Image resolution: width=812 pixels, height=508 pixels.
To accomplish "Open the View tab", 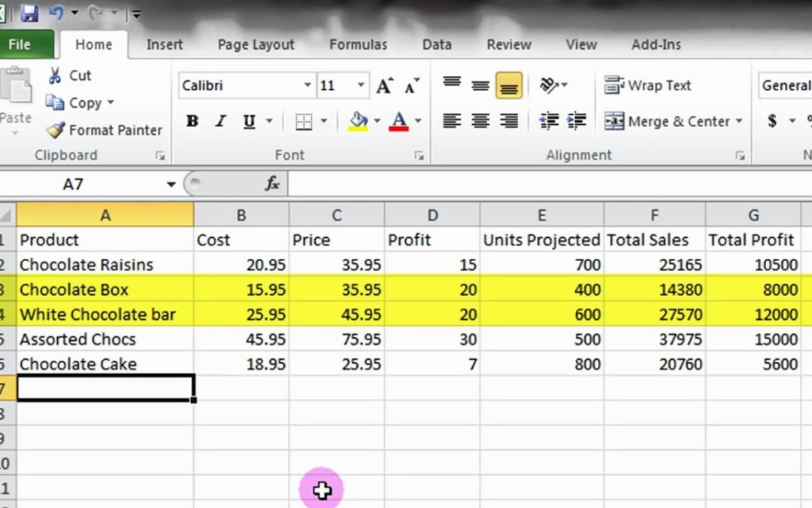I will click(581, 44).
